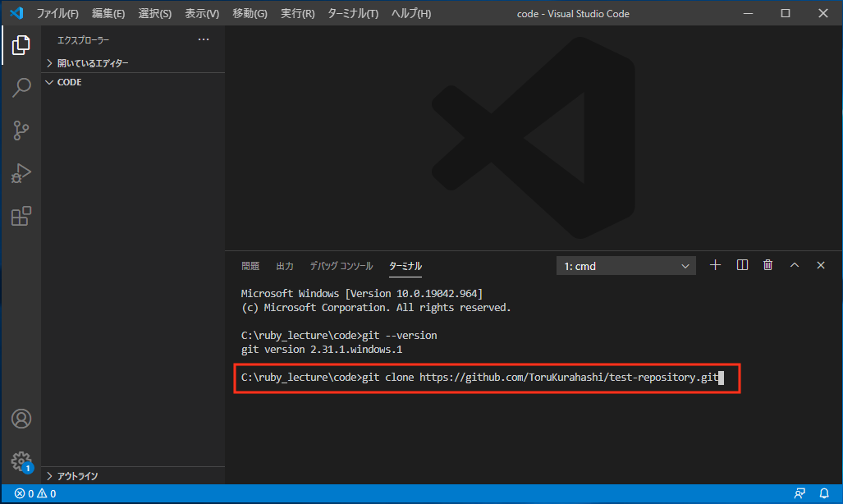Click the '(c) Microsoft Corporation' line
The image size is (843, 504).
coord(376,308)
